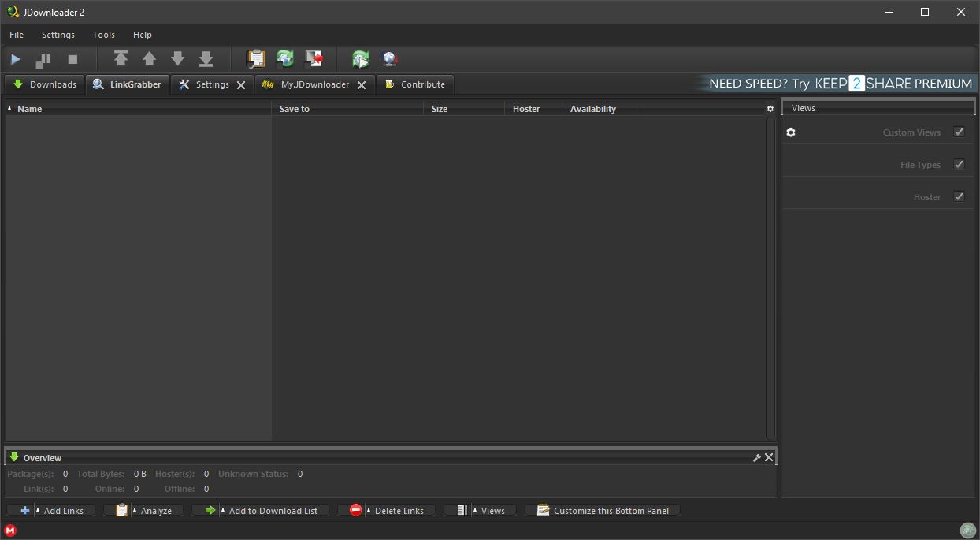This screenshot has width=980, height=540.
Task: Close the Settings tab
Action: (x=241, y=85)
